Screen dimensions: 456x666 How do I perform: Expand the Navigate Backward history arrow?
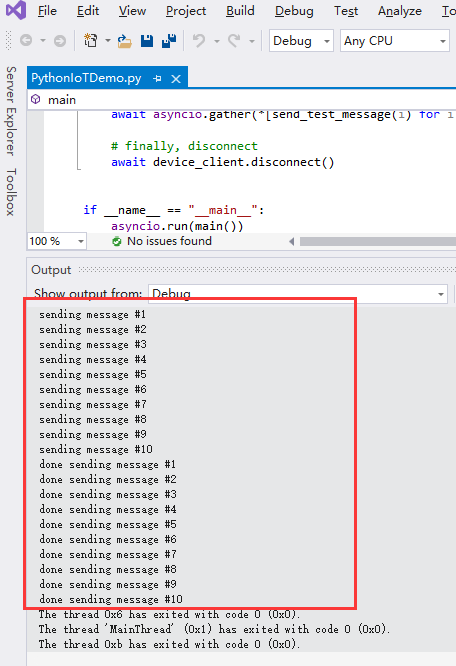[x=43, y=41]
